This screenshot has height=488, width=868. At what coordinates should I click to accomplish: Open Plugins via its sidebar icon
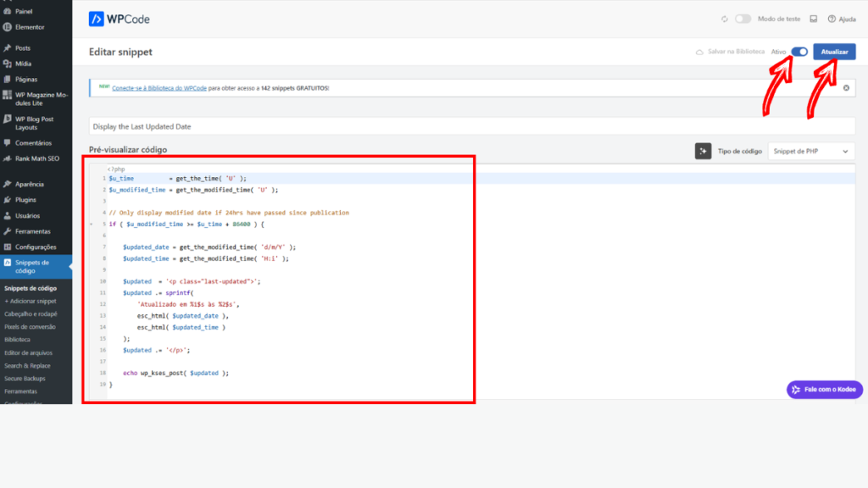pos(7,200)
